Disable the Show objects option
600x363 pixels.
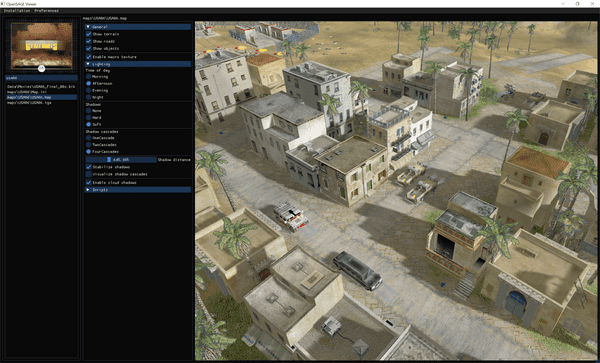coord(89,49)
